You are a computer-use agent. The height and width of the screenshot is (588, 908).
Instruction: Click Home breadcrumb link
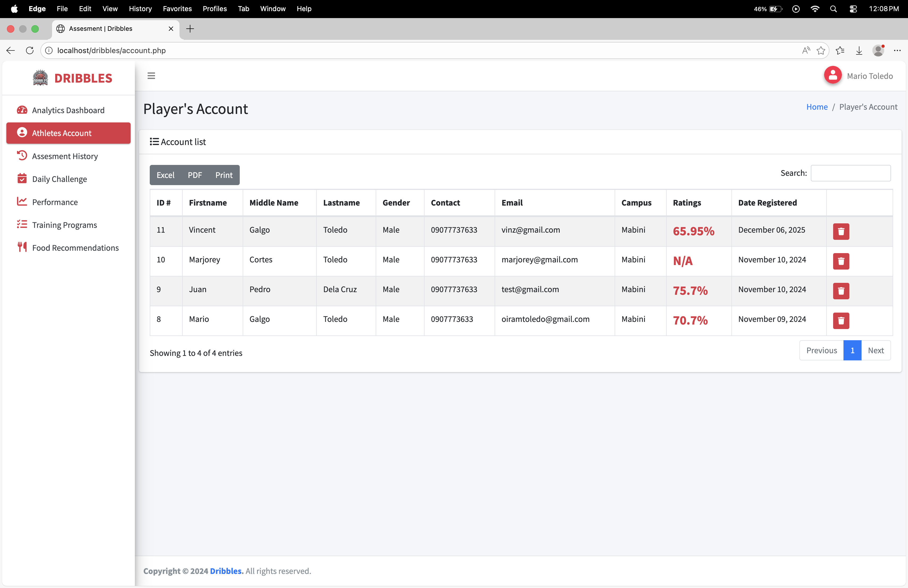tap(816, 107)
